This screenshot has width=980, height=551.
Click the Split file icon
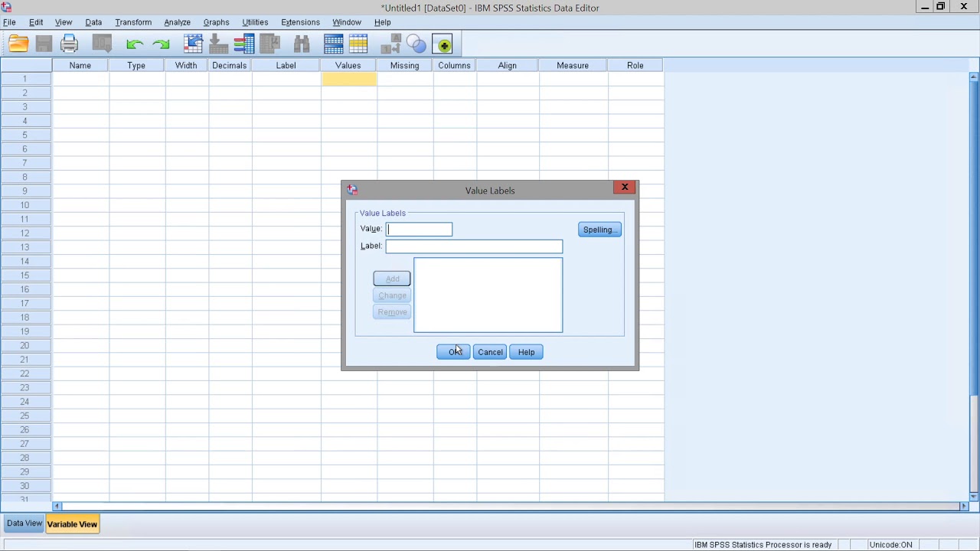click(334, 44)
